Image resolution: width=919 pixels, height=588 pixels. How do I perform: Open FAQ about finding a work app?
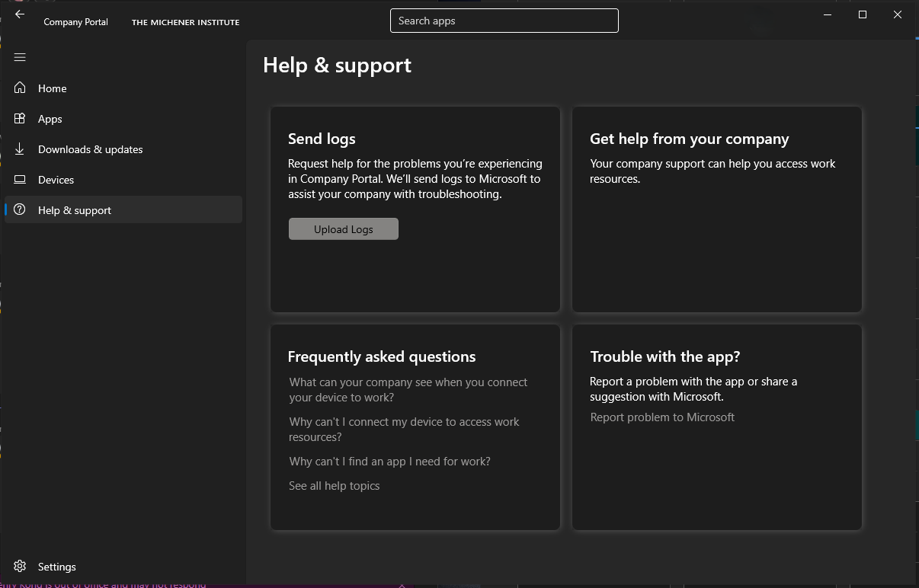389,462
